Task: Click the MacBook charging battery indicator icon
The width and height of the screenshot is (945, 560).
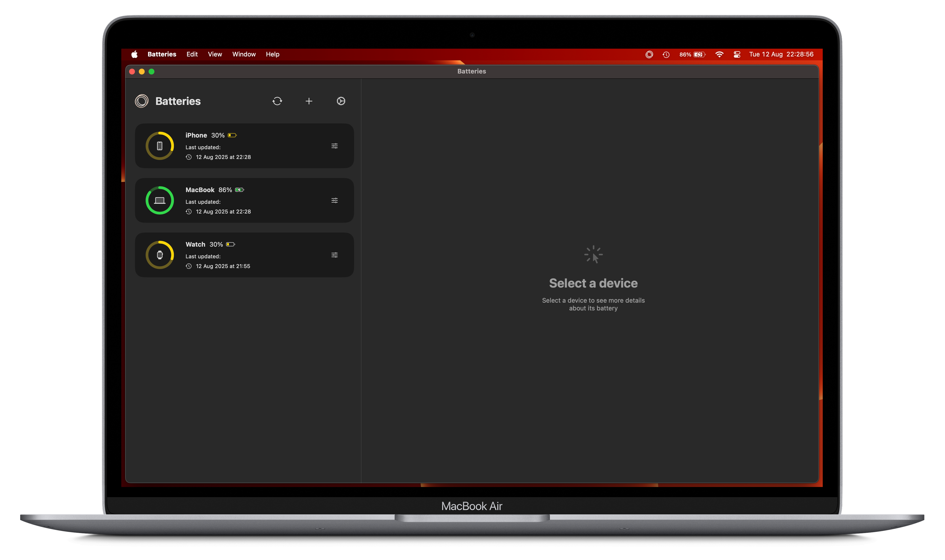Action: click(x=240, y=190)
